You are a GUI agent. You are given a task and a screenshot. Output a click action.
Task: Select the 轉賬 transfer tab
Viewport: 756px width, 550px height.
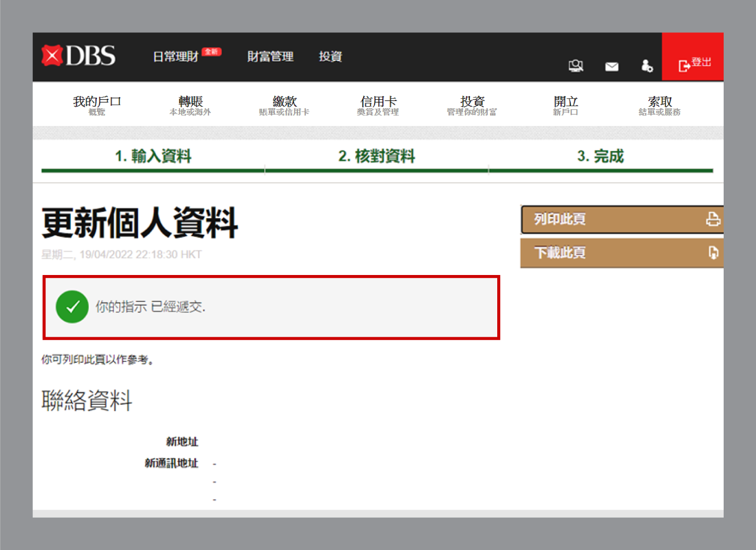[x=190, y=105]
